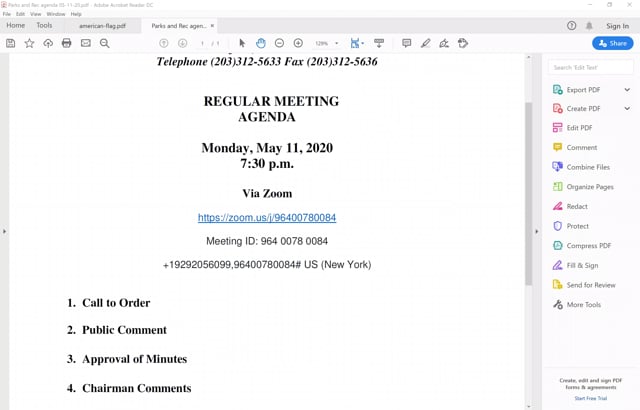
Task: Click Start Free Trial link
Action: pos(591,398)
